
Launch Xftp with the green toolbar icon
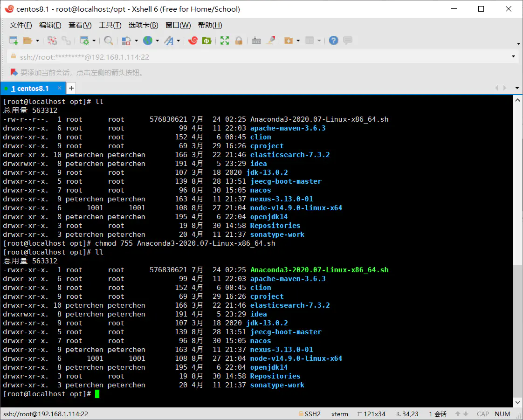click(x=206, y=41)
